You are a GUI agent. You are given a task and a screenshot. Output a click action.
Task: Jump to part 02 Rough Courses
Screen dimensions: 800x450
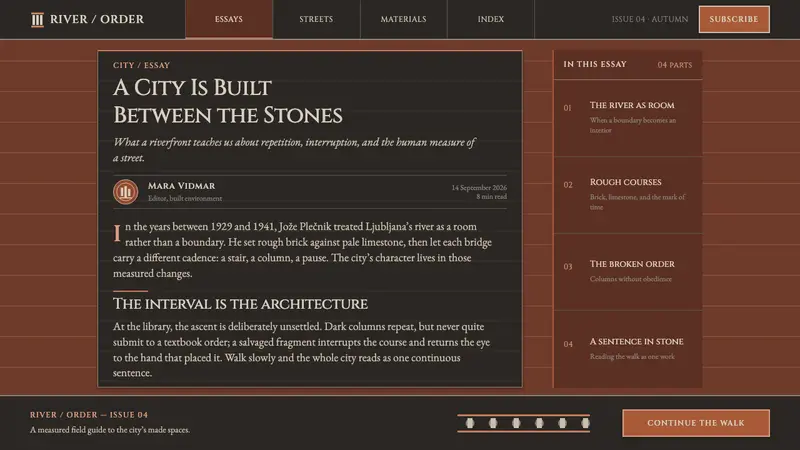628,195
